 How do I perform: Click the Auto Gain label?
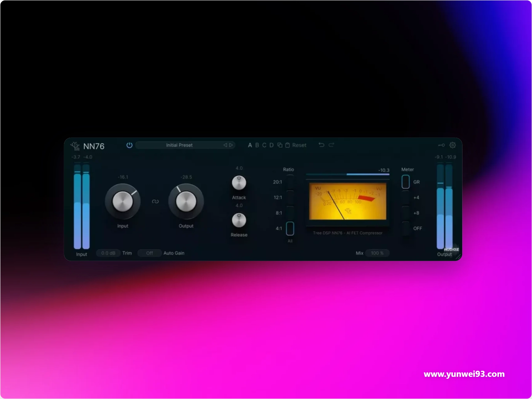pyautogui.click(x=174, y=253)
